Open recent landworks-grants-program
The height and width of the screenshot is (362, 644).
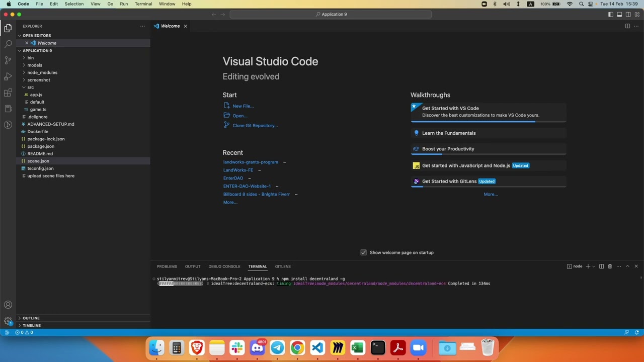tap(251, 162)
